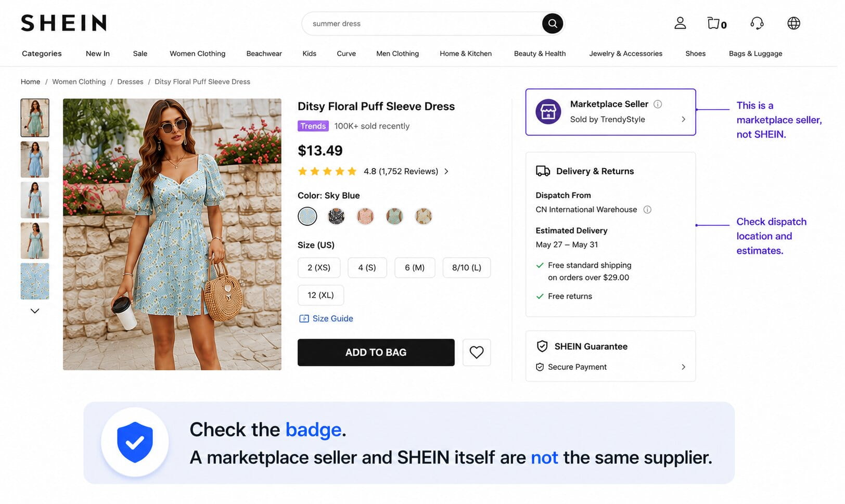The height and width of the screenshot is (504, 845).
Task: Click the ADD TO BAG button
Action: pos(376,353)
